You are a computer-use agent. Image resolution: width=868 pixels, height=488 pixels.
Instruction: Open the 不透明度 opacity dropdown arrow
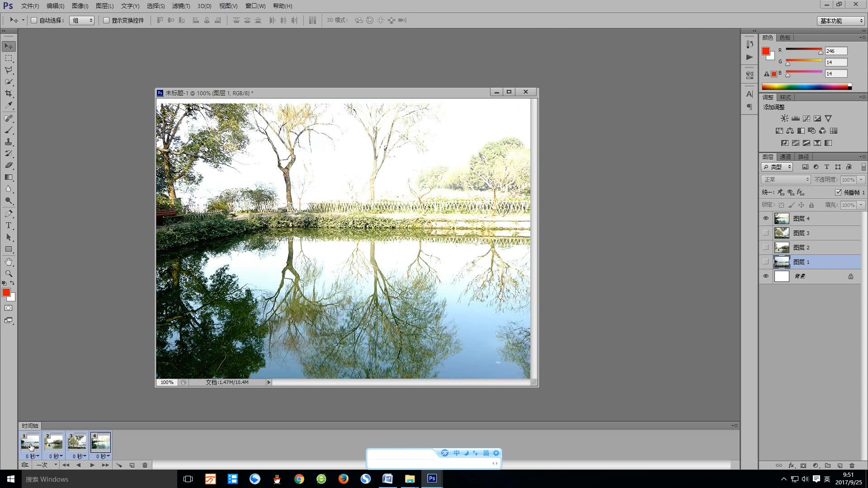[x=861, y=180]
